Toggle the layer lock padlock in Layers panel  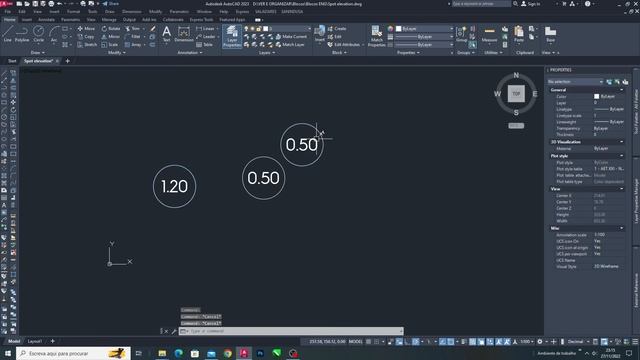[259, 29]
